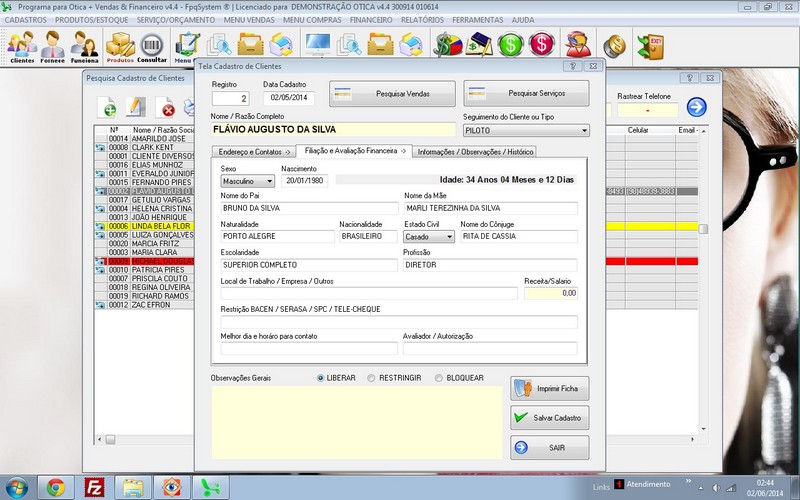
Task: Click the blue arrow next to Rastrear Telefone
Action: click(x=696, y=107)
